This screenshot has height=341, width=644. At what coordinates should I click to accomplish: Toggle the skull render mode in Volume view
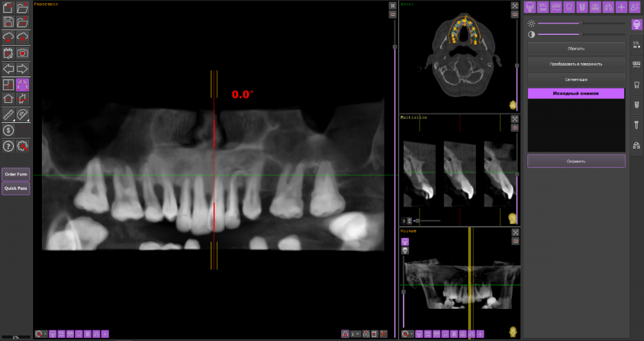pos(405,250)
